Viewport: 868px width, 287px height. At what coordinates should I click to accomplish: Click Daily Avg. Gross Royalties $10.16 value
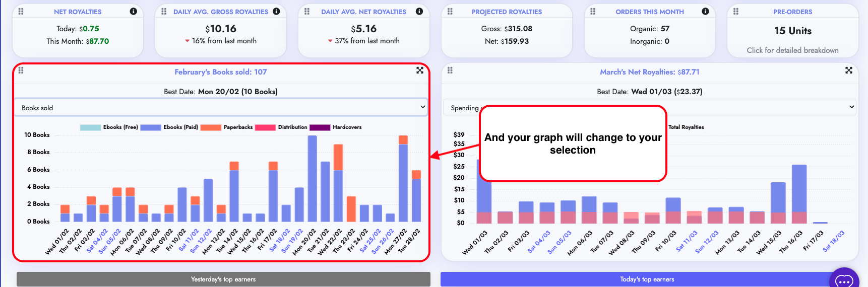click(x=221, y=29)
